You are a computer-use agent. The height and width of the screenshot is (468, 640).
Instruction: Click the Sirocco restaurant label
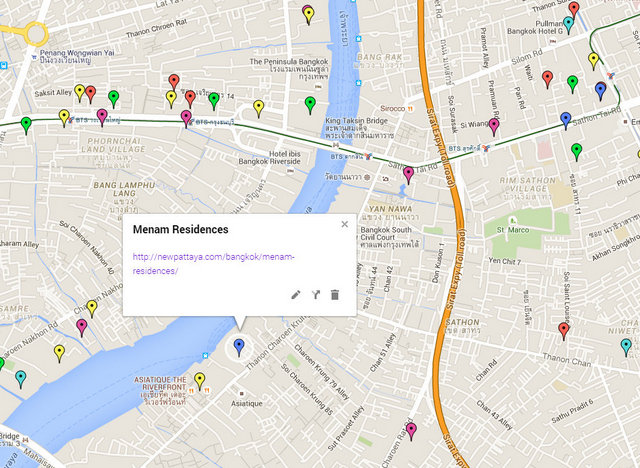393,109
